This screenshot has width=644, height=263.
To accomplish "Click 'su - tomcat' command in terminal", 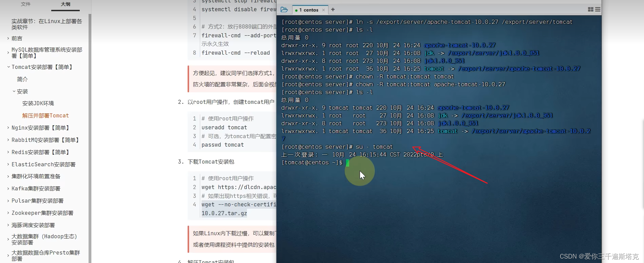I will click(x=374, y=147).
